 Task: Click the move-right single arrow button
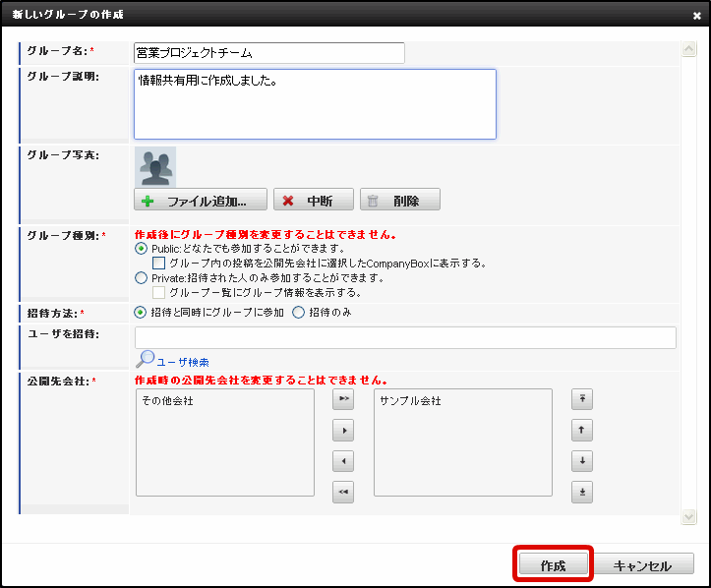343,431
